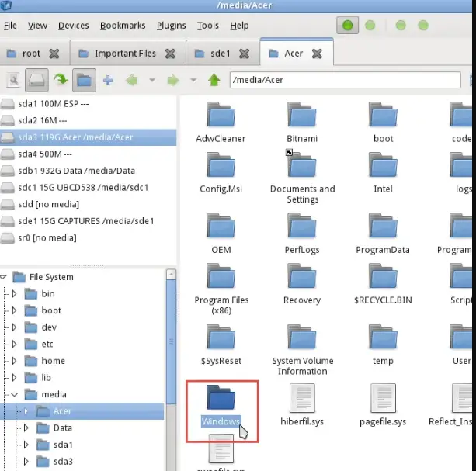Go forward with the right arrow
Screen dimensions: 476x471
pyautogui.click(x=173, y=81)
